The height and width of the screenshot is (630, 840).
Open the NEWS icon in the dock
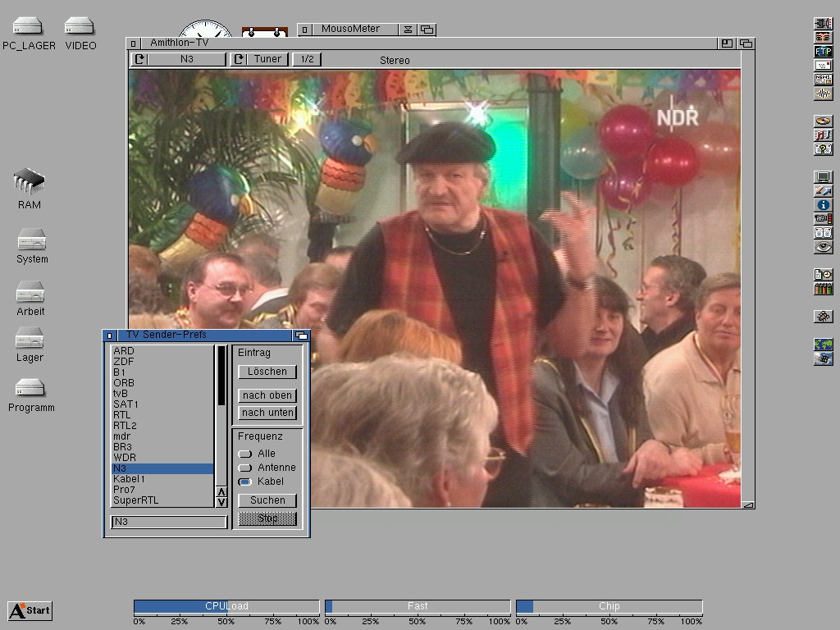pos(823,80)
